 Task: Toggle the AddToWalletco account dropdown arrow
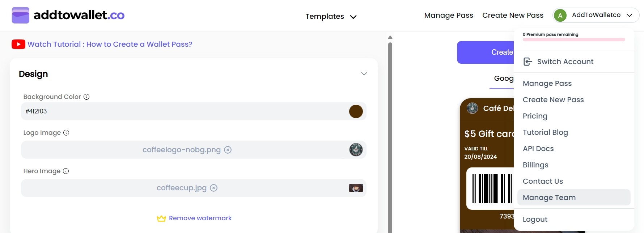[x=630, y=15]
